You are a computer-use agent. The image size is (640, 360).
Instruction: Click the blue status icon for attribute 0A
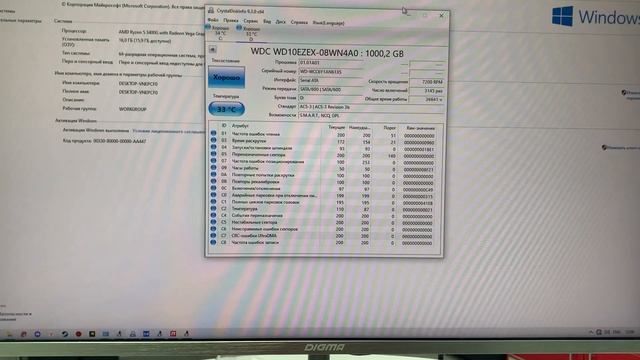(x=213, y=174)
